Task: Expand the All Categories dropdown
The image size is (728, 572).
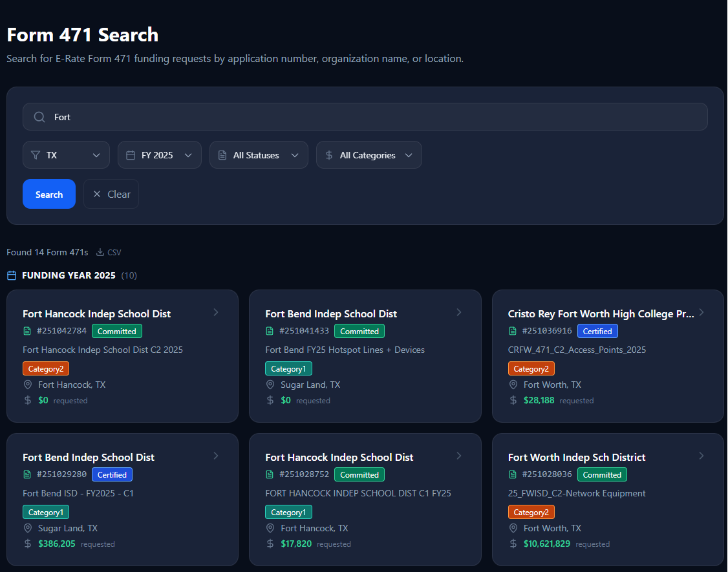Action: pyautogui.click(x=369, y=155)
